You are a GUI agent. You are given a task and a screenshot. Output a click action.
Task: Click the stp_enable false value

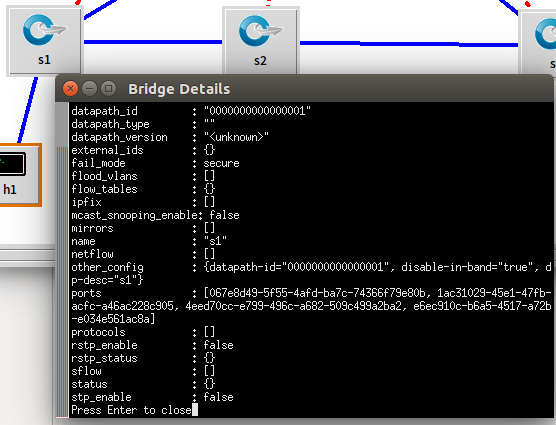coord(218,397)
